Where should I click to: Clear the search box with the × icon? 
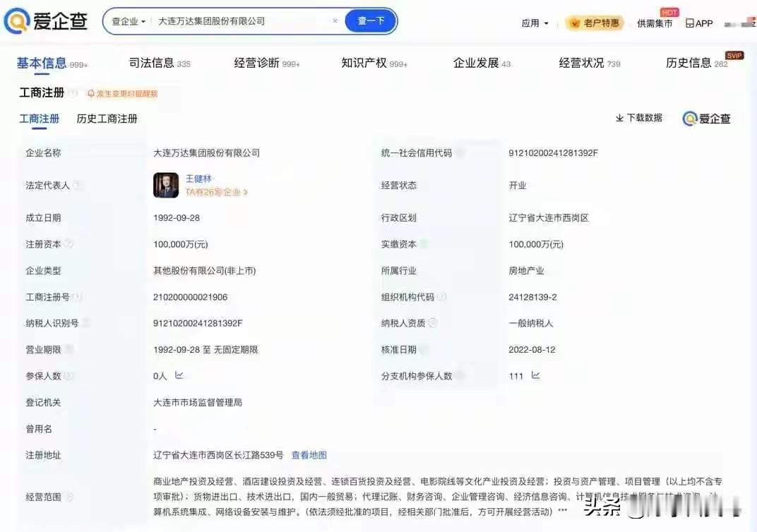pyautogui.click(x=335, y=20)
